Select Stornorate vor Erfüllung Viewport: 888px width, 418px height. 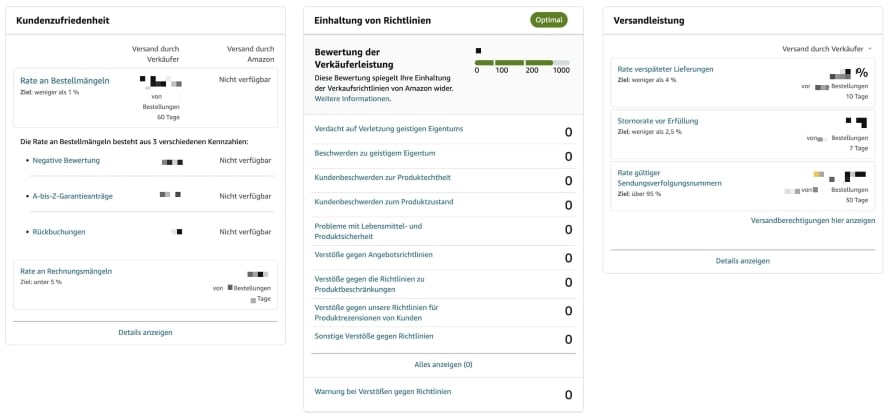(659, 121)
